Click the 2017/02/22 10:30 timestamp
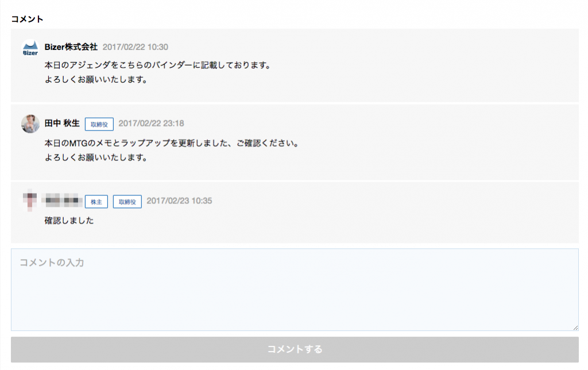Viewport: 588px width, 370px height. [136, 47]
